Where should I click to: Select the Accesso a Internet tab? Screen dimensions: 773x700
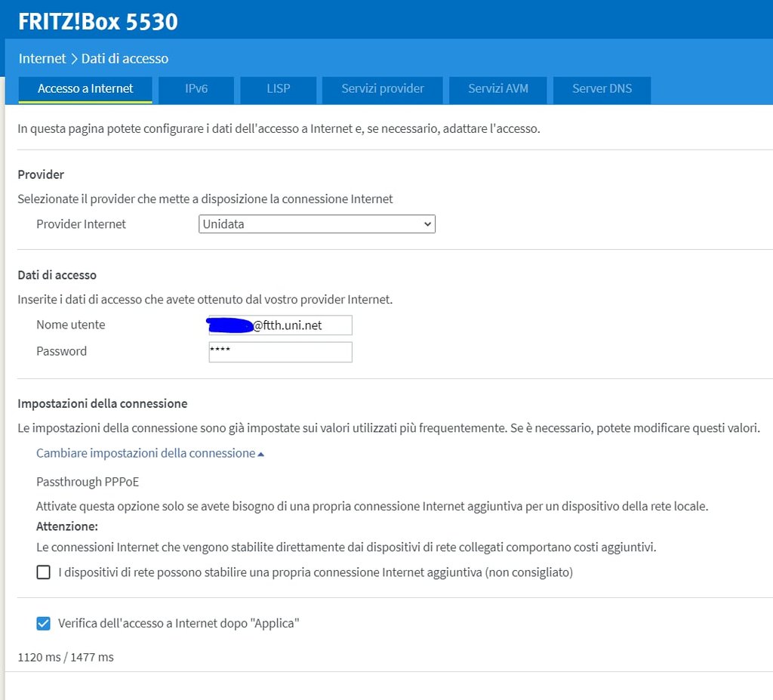click(x=85, y=89)
